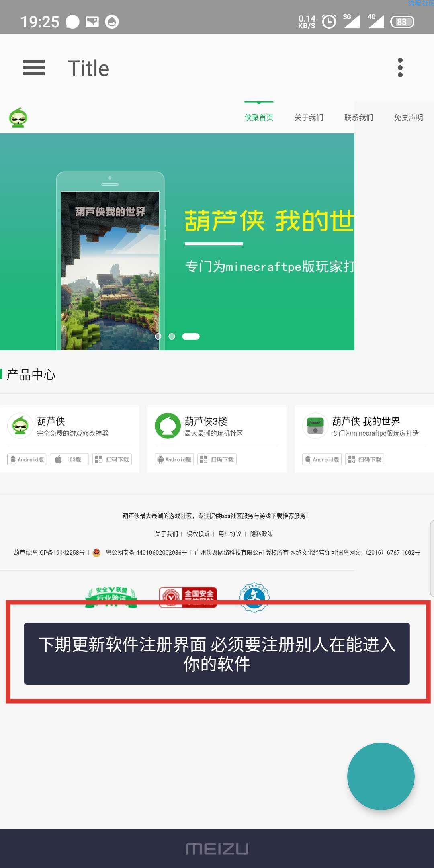The height and width of the screenshot is (868, 434).
Task: Tap the 19:25 clock in status bar
Action: (x=40, y=22)
